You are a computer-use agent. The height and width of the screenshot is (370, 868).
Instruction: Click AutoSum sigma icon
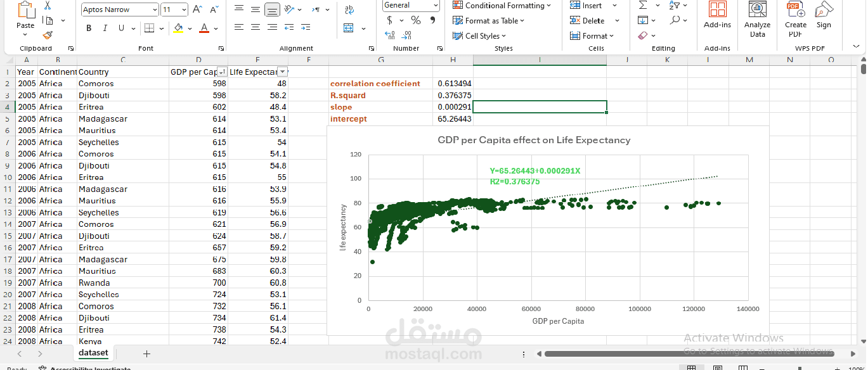(643, 5)
